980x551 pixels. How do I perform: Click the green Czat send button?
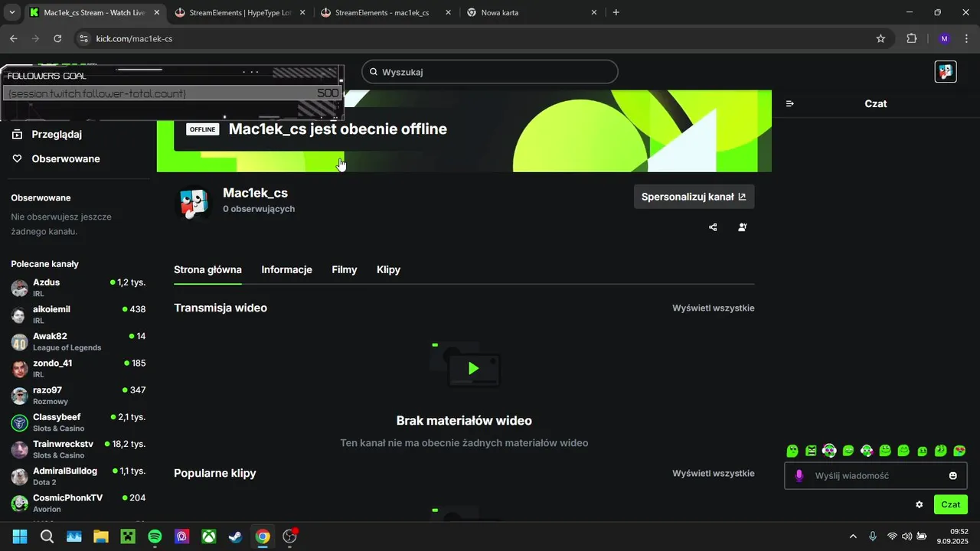[951, 504]
